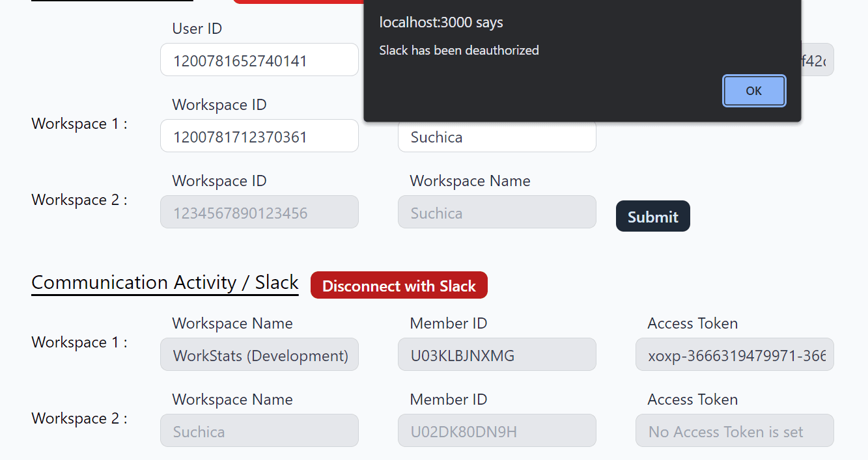The height and width of the screenshot is (460, 868).
Task: Click the Communication Activity / Slack heading
Action: 165,282
